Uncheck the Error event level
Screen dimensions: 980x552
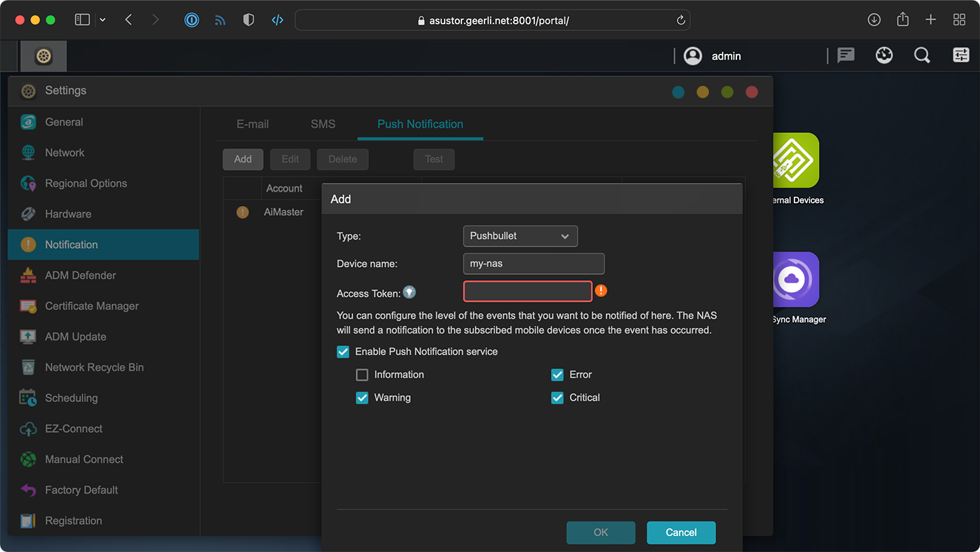(x=557, y=375)
